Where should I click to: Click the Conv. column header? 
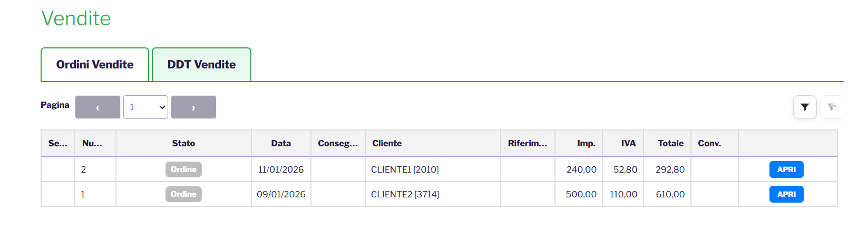pyautogui.click(x=709, y=143)
